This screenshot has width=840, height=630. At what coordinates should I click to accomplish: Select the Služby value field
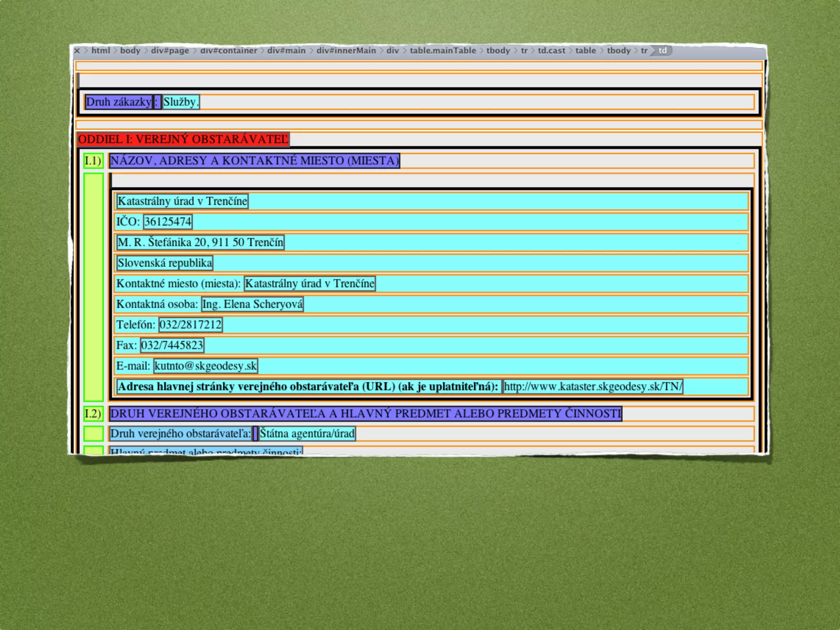point(181,102)
